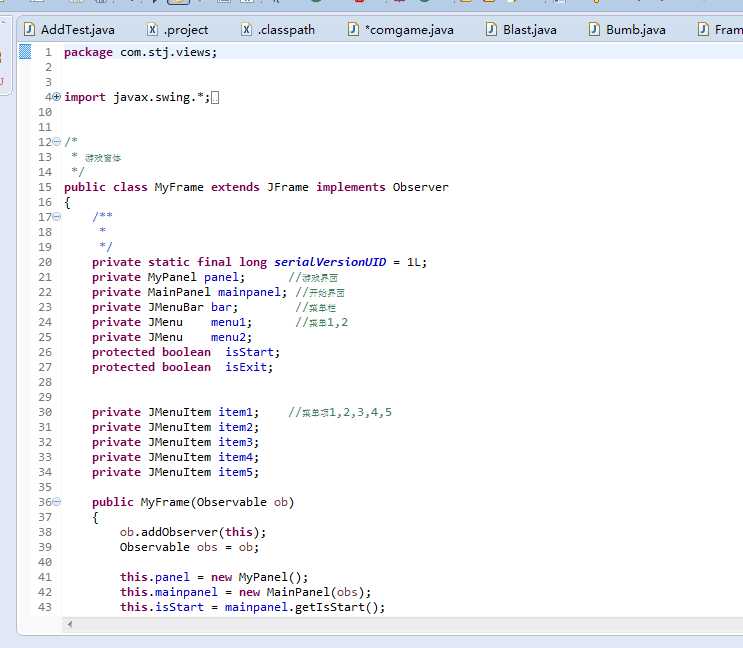Click the class name 'MyFrame' on line 15
743x648 pixels.
tap(179, 187)
